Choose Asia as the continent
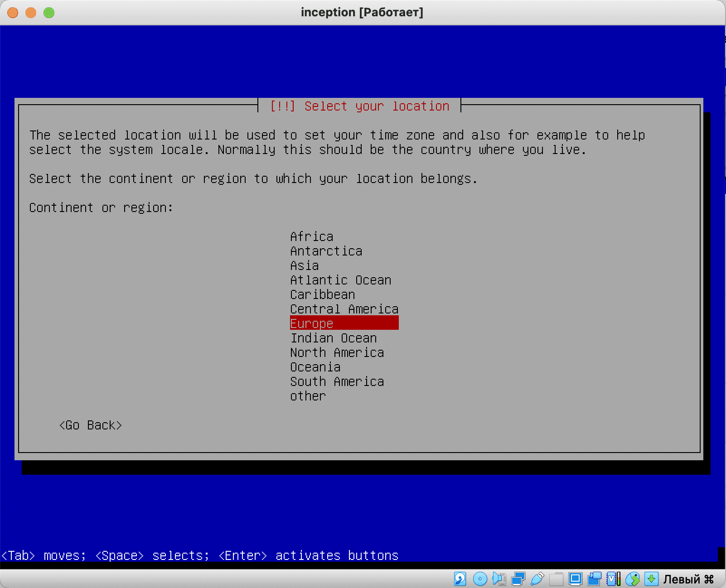726x588 pixels. (304, 265)
